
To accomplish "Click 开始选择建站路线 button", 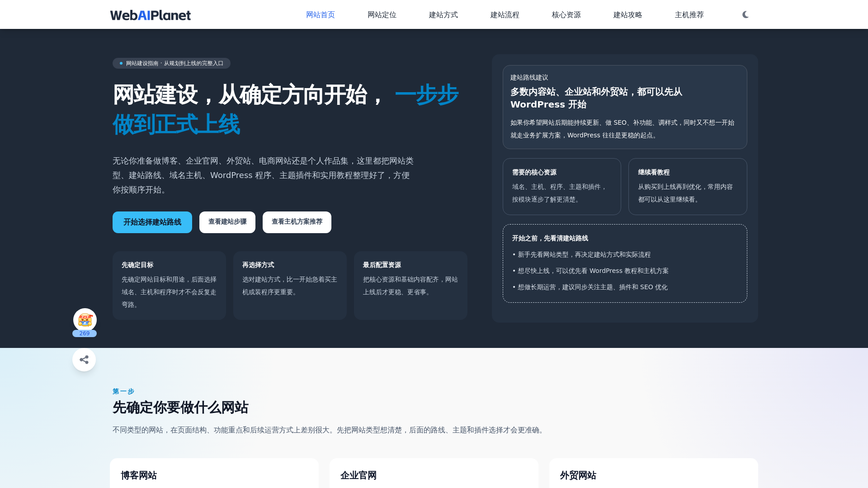I will coord(152,222).
